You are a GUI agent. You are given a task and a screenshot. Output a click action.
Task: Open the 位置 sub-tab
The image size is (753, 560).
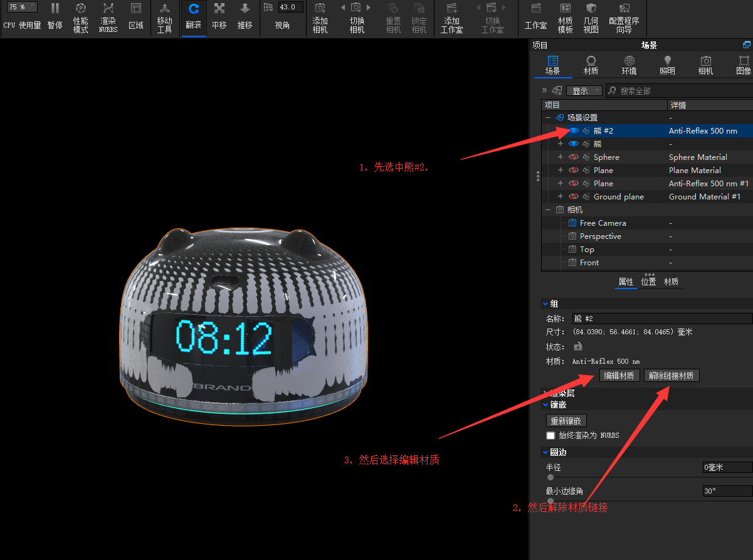coord(648,282)
